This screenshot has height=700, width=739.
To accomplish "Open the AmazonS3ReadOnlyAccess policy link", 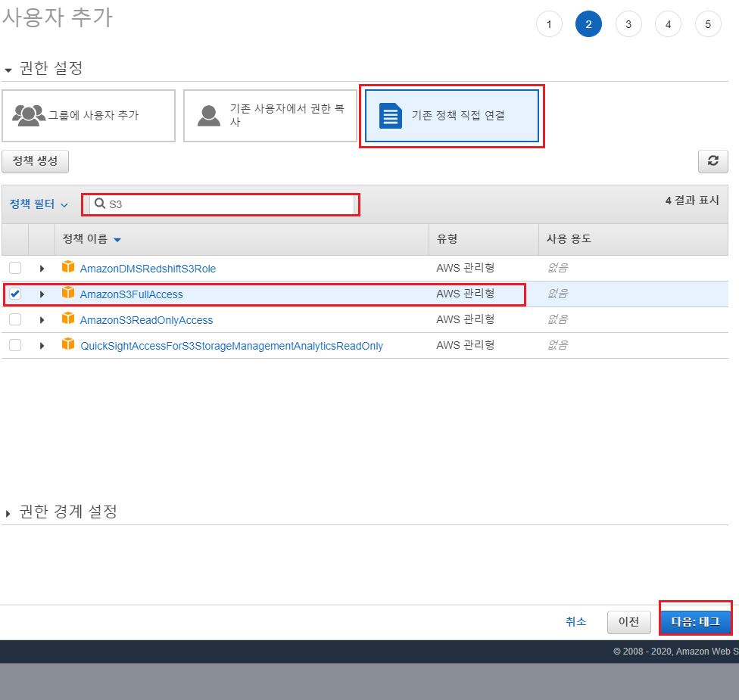I will point(147,320).
